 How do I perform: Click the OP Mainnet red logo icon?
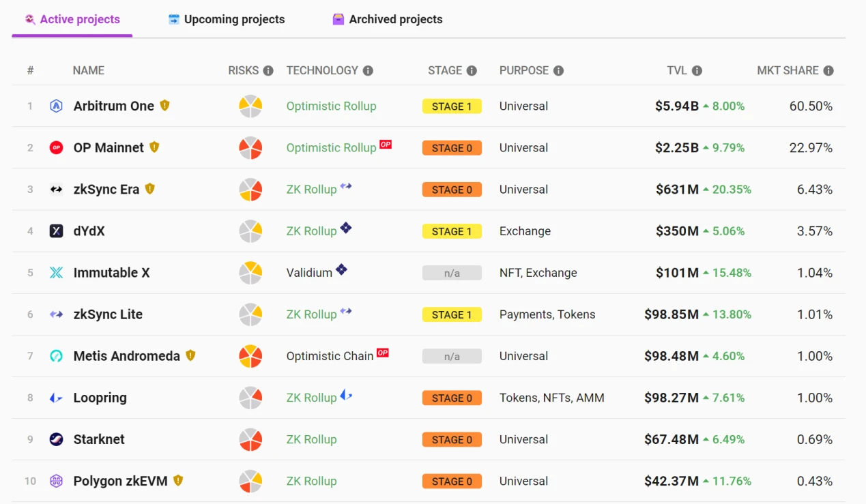coord(57,147)
